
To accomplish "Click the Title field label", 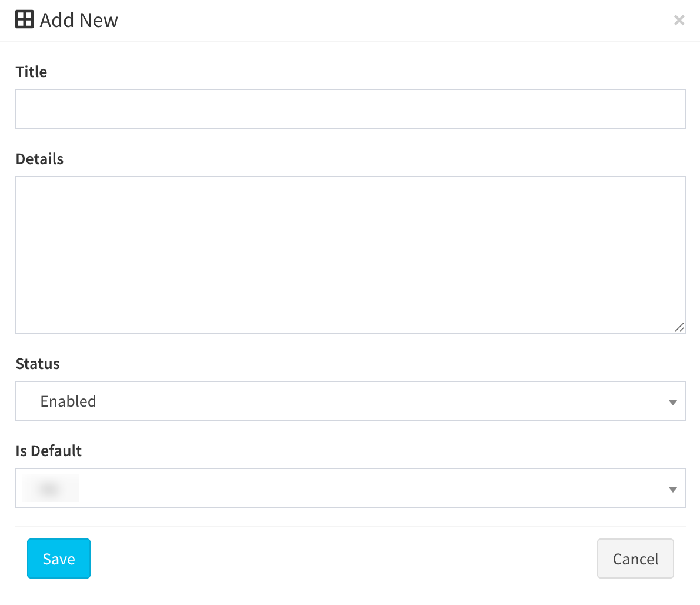I will tap(31, 72).
